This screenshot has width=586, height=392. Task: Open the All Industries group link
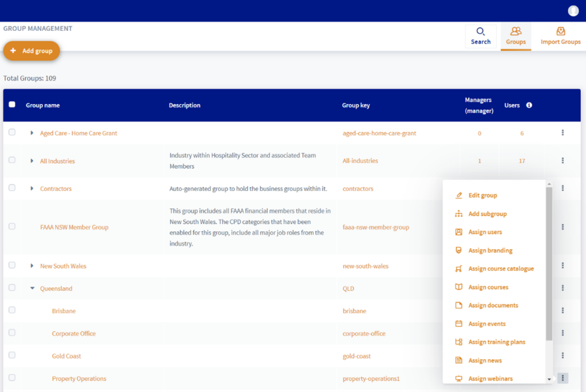click(x=58, y=161)
